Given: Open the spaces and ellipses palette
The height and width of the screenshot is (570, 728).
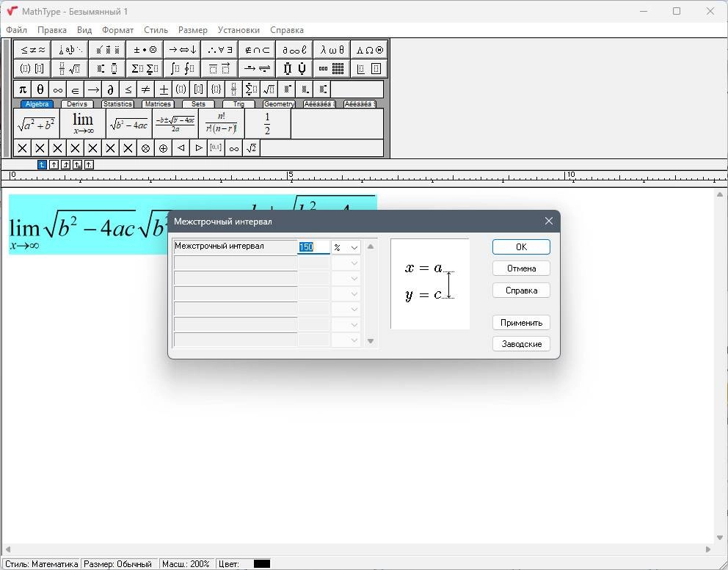Looking at the screenshot, I should [70, 50].
